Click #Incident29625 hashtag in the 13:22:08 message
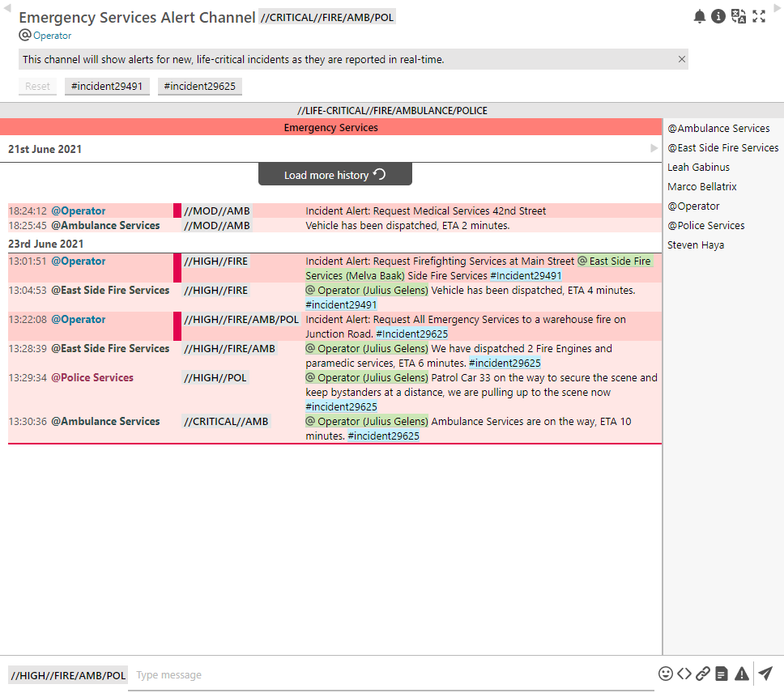The height and width of the screenshot is (693, 784). pos(412,334)
